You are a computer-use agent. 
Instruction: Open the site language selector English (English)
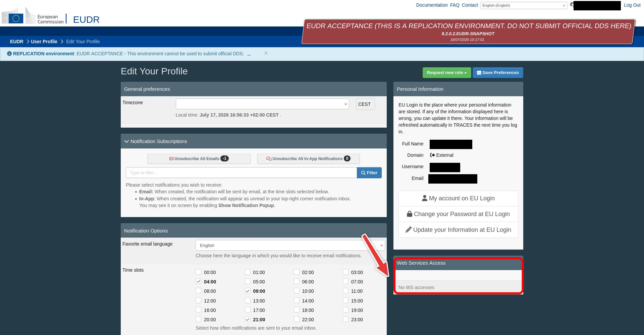[524, 5]
